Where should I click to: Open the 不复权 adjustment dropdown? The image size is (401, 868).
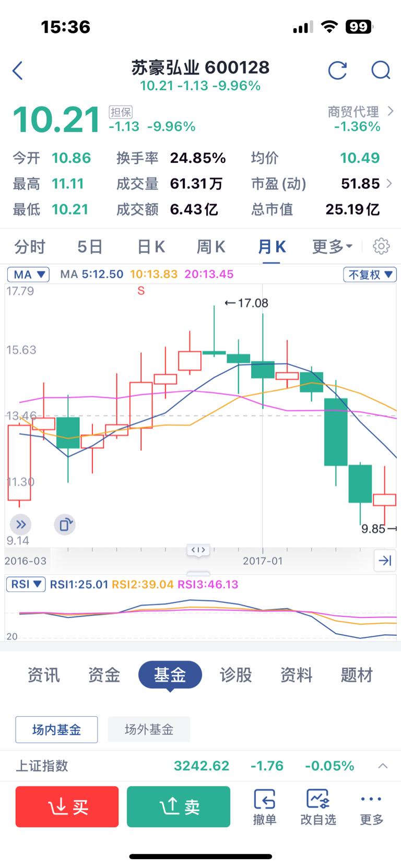point(370,275)
